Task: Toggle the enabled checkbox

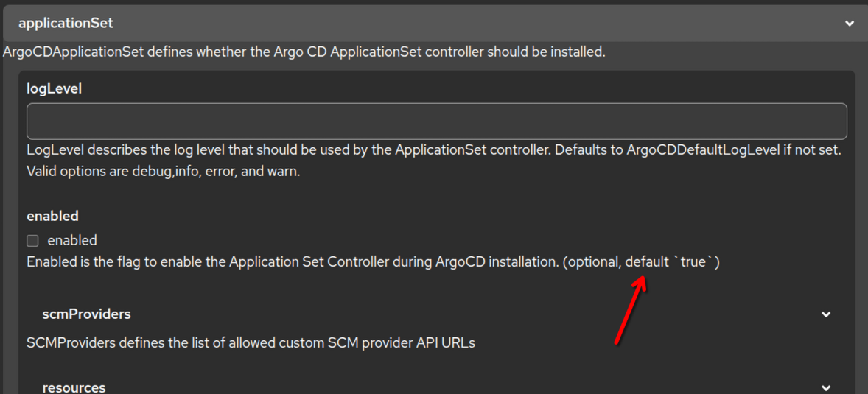Action: click(32, 241)
